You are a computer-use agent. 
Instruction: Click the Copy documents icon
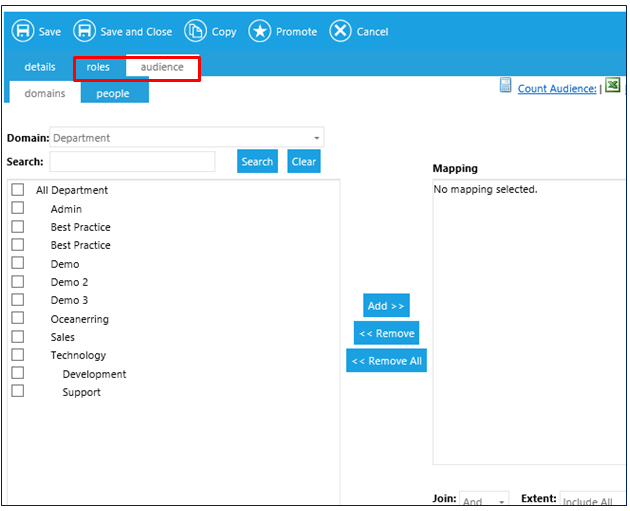(196, 31)
